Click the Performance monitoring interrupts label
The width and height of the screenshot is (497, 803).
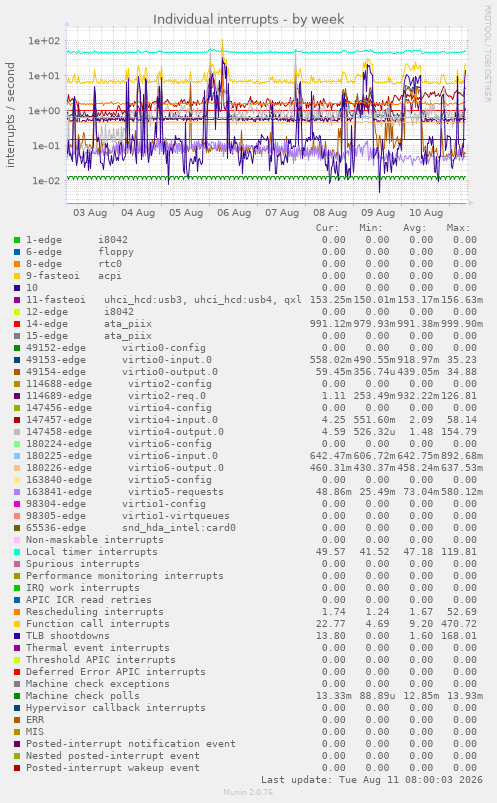[125, 576]
